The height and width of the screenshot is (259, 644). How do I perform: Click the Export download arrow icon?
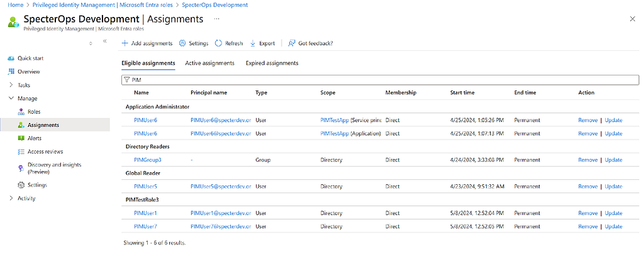tap(253, 43)
